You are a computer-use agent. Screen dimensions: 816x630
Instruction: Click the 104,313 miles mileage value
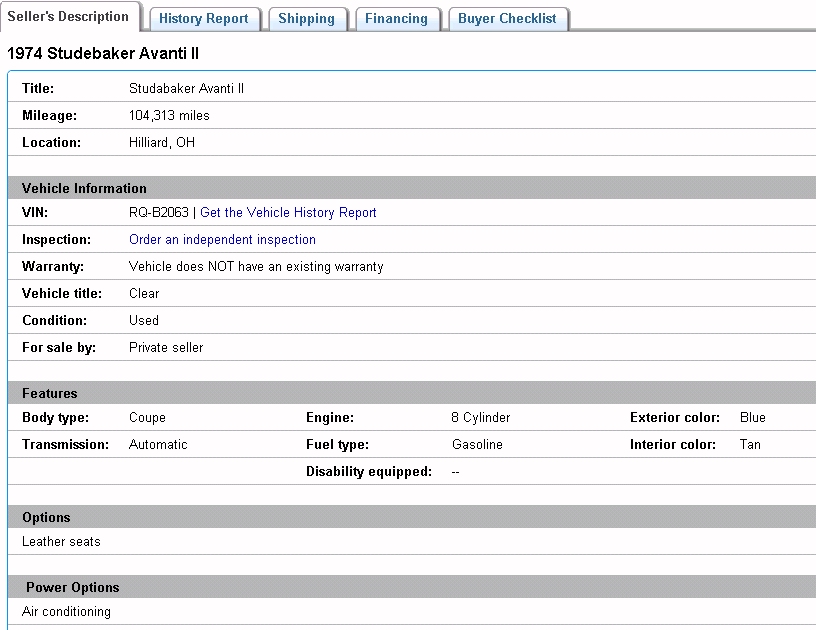(x=169, y=115)
